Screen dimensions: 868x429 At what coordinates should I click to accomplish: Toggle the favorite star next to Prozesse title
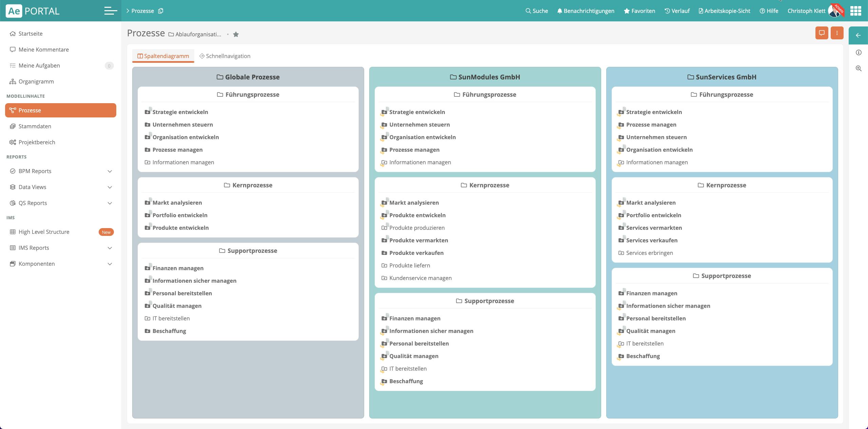tap(236, 34)
